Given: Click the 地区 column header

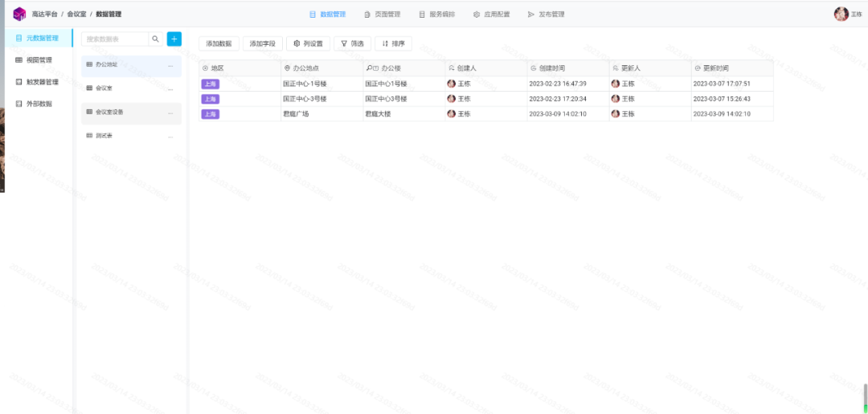Looking at the screenshot, I should (x=240, y=68).
